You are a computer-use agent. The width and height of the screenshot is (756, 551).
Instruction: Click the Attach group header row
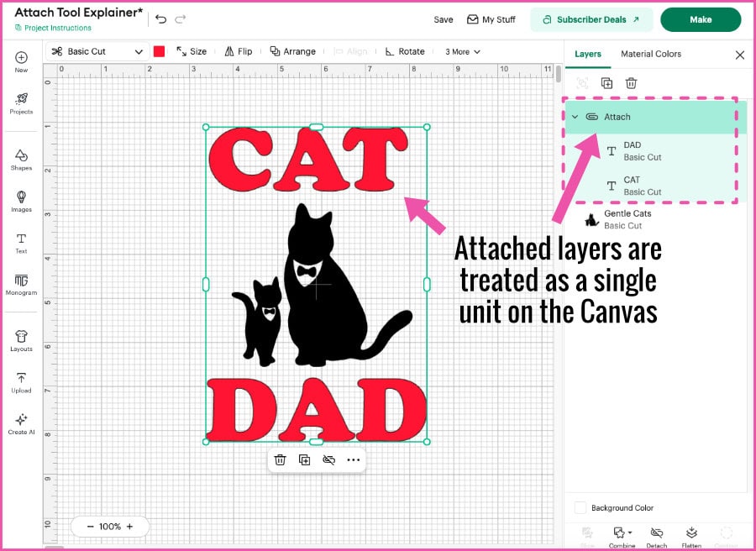pyautogui.click(x=654, y=117)
